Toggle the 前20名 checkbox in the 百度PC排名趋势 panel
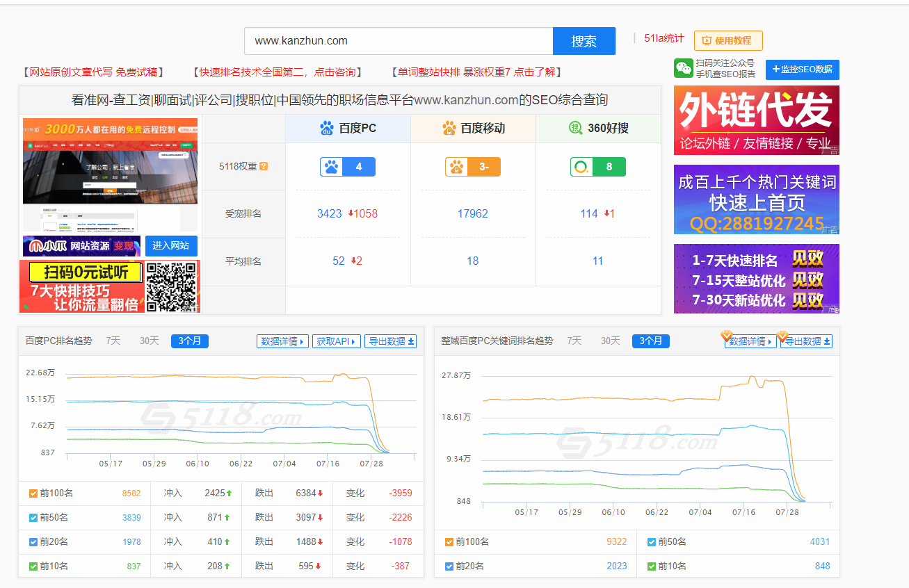Image resolution: width=909 pixels, height=588 pixels. (33, 542)
